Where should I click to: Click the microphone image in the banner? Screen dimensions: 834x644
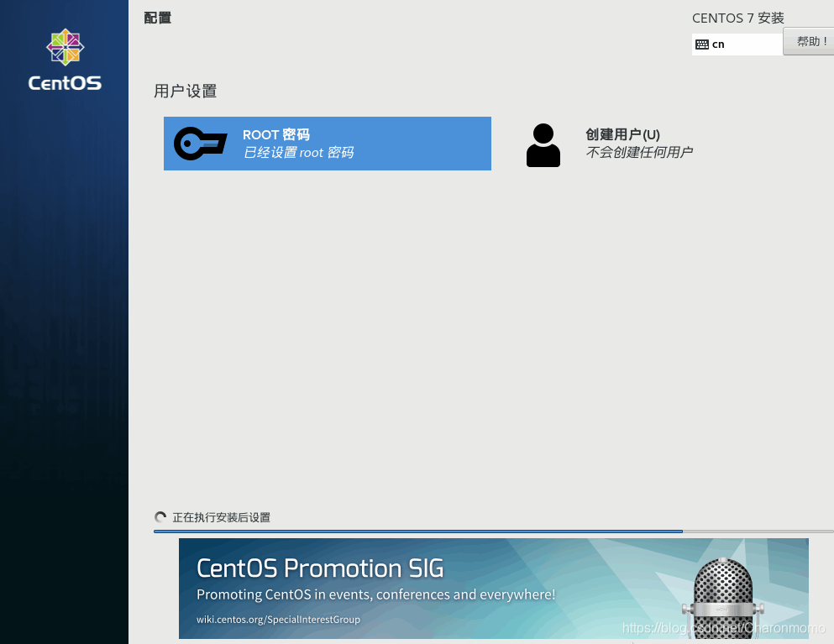723,598
